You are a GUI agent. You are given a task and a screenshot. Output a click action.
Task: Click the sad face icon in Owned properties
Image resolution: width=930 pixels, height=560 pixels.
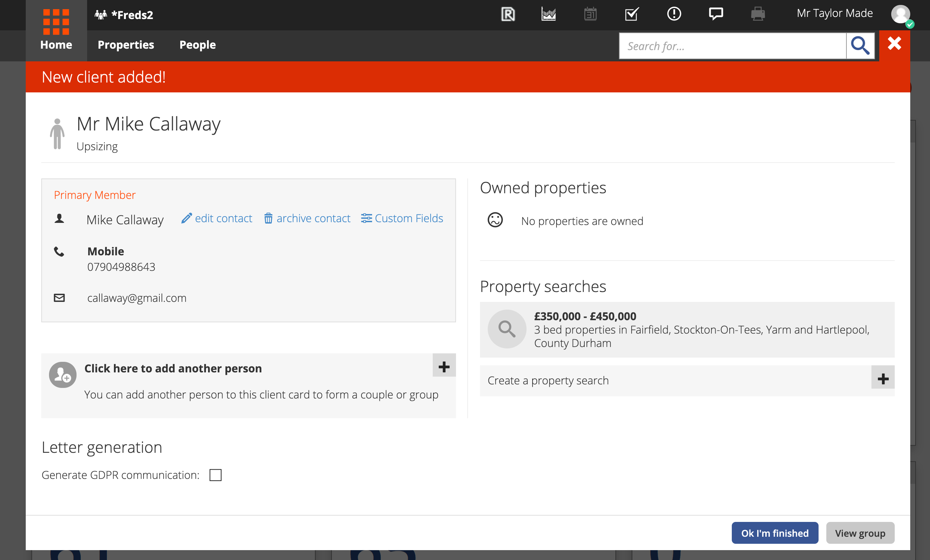(x=495, y=220)
